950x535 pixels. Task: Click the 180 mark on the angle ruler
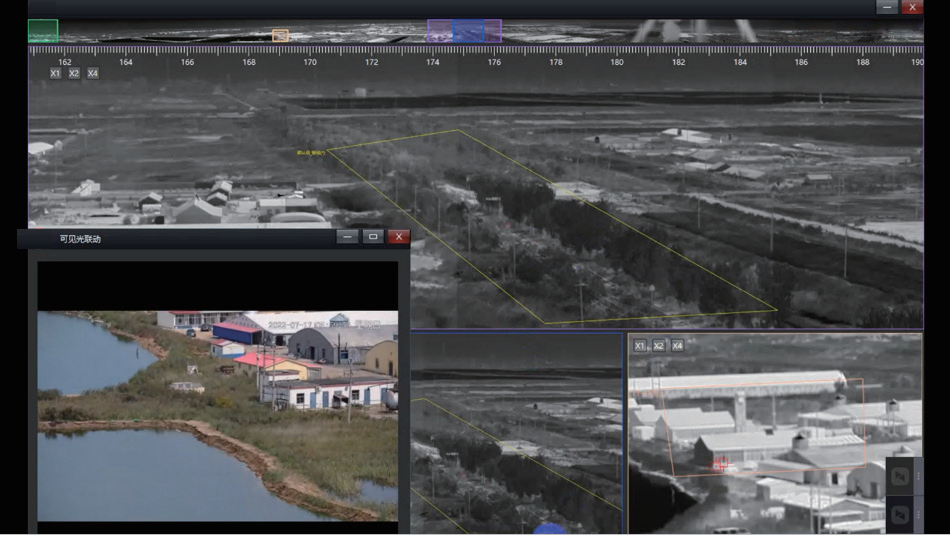(x=617, y=62)
